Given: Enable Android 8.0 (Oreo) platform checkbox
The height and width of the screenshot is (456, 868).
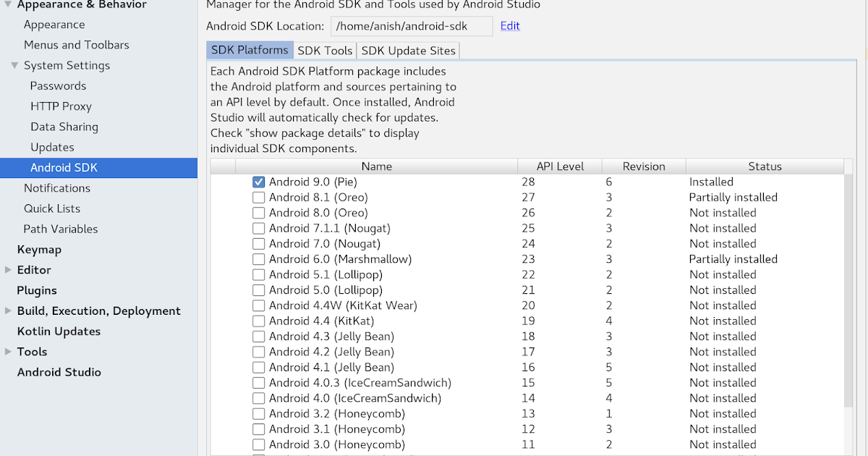Looking at the screenshot, I should 258,213.
